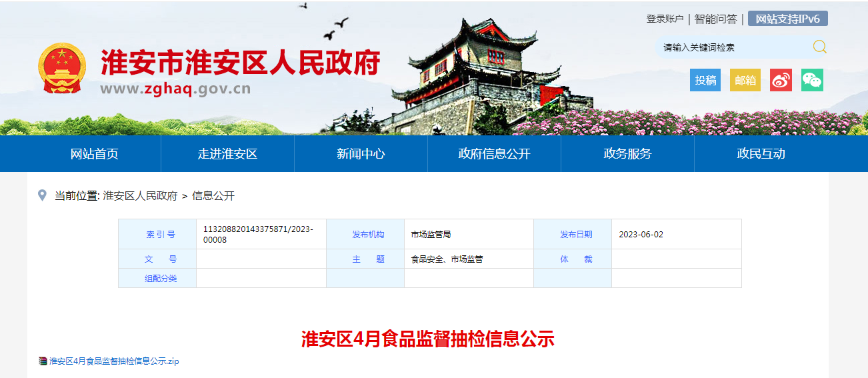Open 登录账户 link
868x378 pixels.
coord(665,19)
